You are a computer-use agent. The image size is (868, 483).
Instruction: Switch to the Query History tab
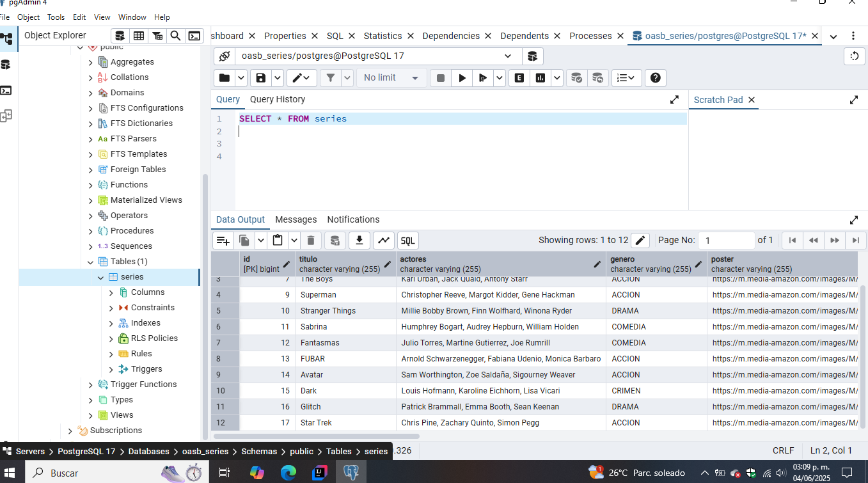(278, 100)
